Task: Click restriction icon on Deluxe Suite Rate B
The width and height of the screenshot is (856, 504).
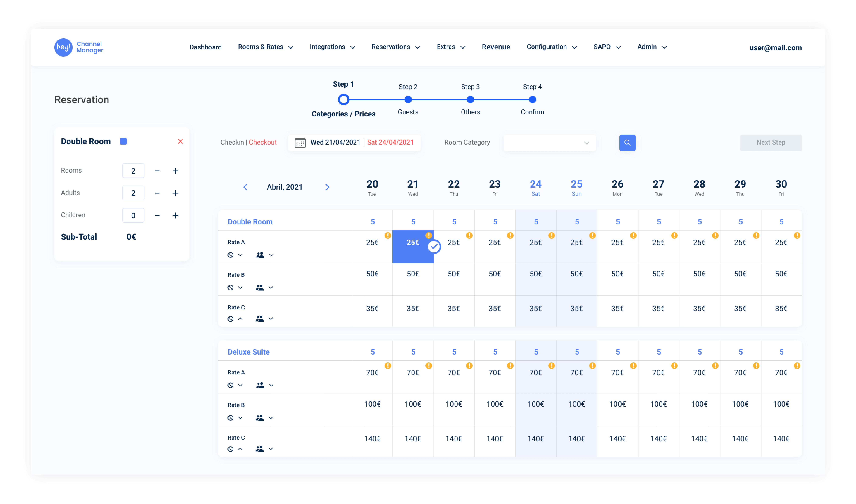Action: point(230,418)
